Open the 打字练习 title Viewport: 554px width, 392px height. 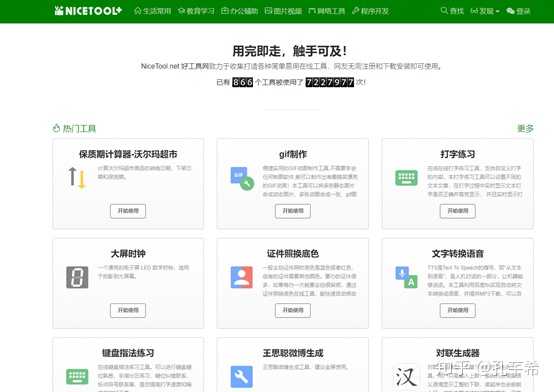(x=458, y=154)
